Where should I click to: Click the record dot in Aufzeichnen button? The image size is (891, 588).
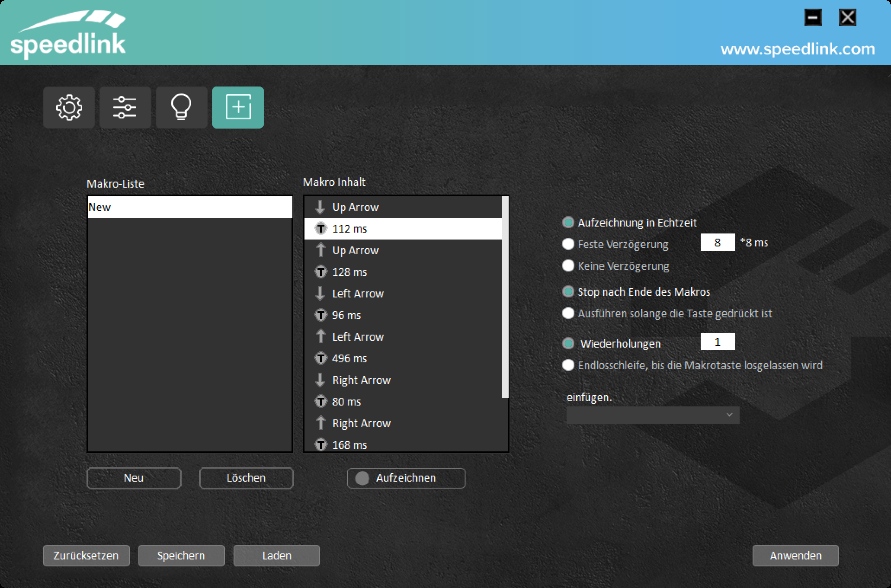[362, 478]
